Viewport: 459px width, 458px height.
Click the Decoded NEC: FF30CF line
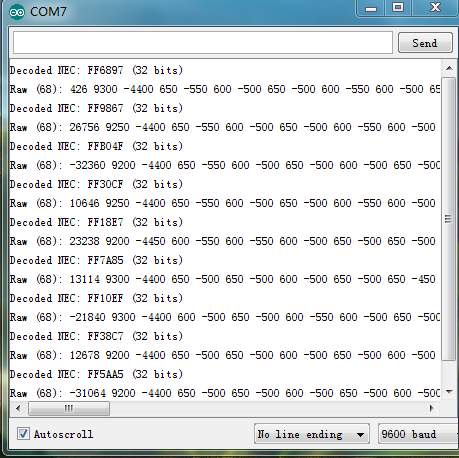click(x=96, y=184)
